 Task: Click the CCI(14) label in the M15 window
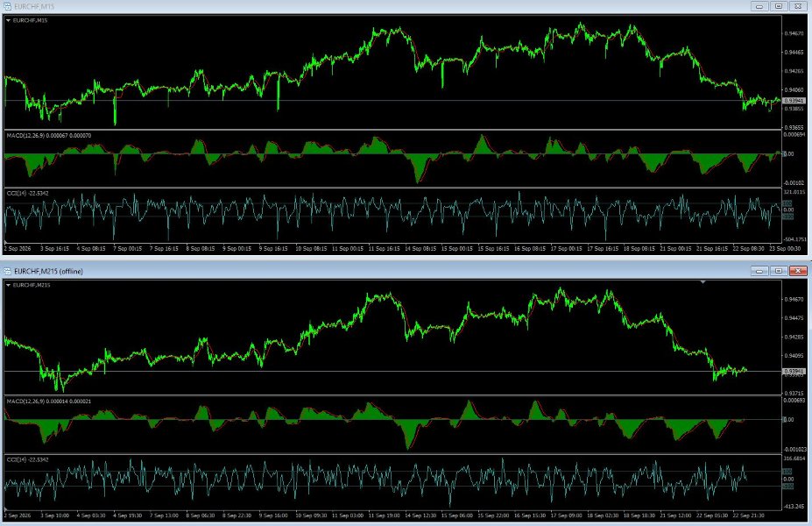click(27, 193)
